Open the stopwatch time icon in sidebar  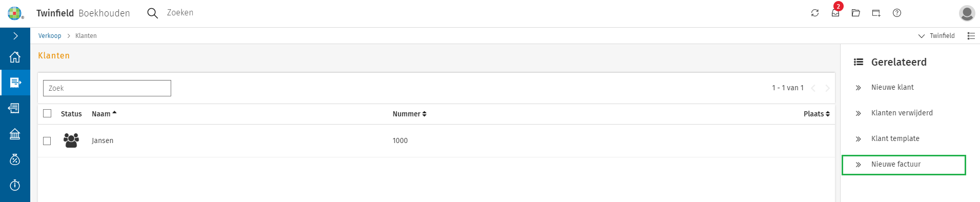pos(15,185)
